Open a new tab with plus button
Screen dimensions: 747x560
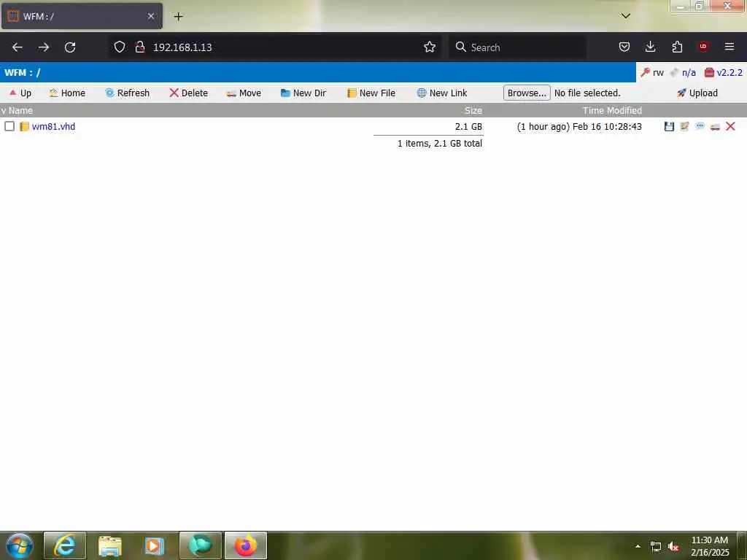point(178,17)
